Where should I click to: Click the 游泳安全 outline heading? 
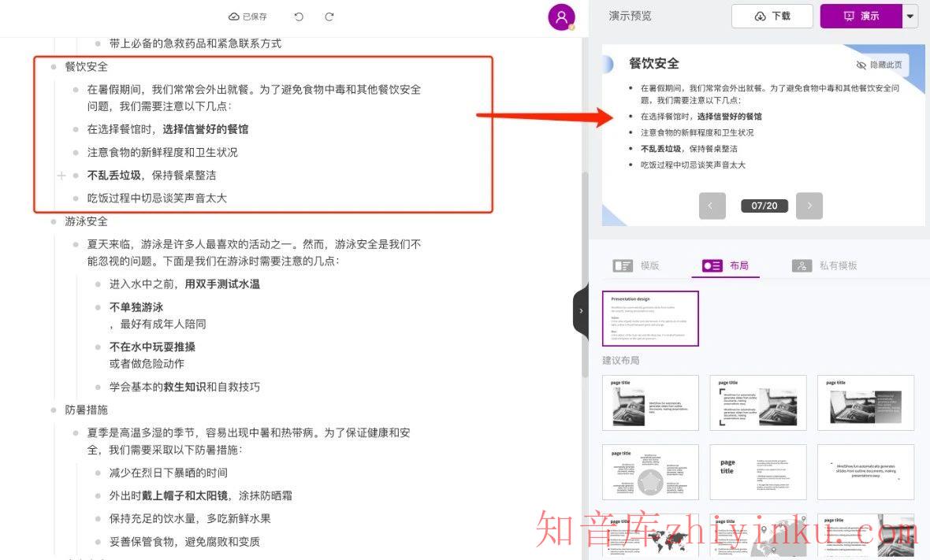[x=86, y=221]
